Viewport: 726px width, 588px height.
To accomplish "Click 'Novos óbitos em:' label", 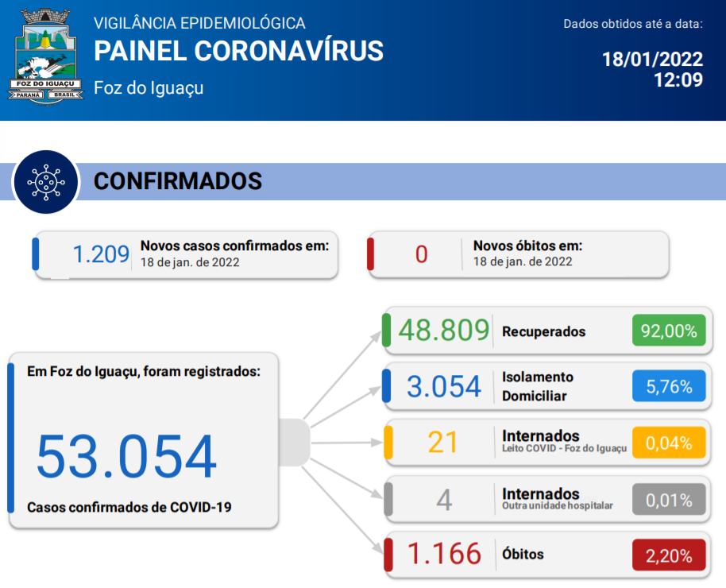I will (x=528, y=246).
